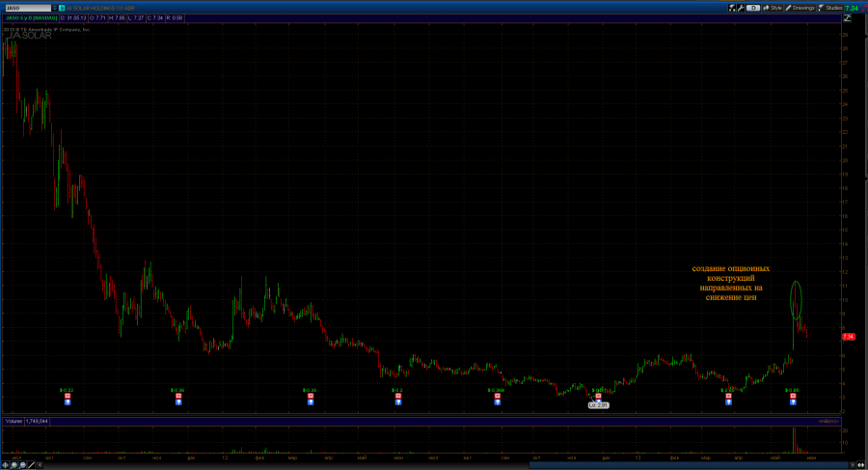Select the pan tool icon in bottom toolbar

tap(6, 465)
